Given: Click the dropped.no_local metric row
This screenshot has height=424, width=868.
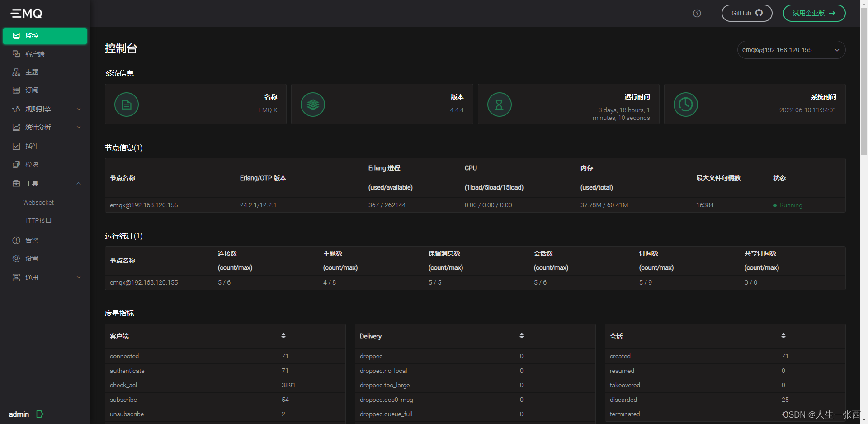Looking at the screenshot, I should (x=475, y=371).
